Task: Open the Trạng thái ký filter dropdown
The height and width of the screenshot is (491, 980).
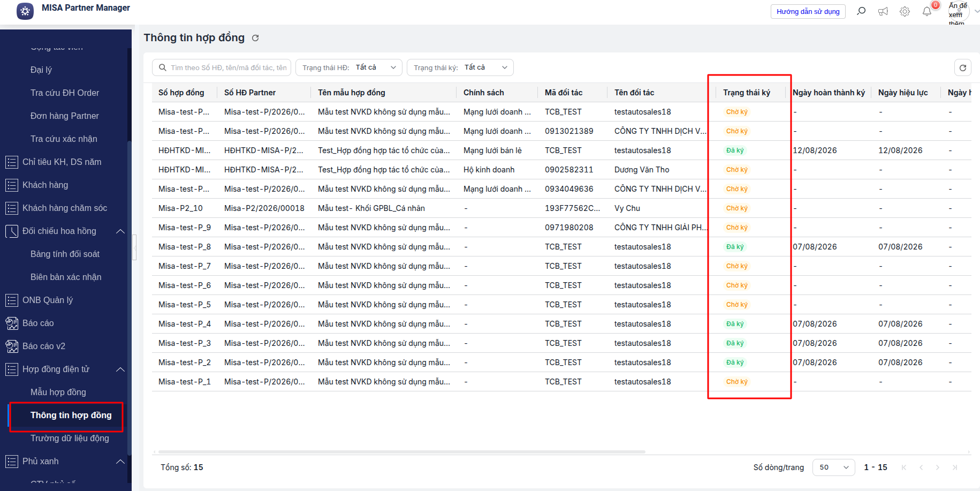Action: point(460,67)
